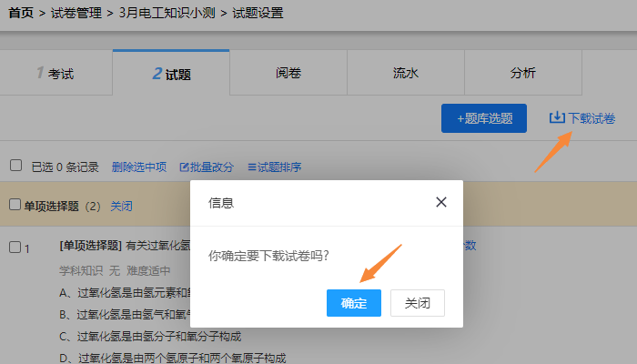Click 试题排序 link

click(x=274, y=167)
